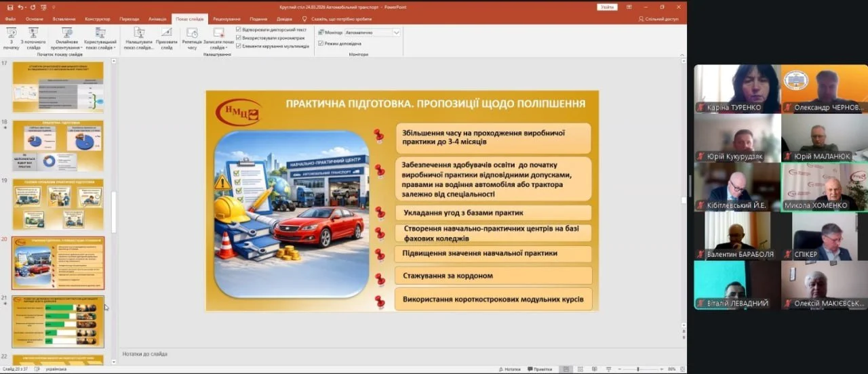The image size is (868, 374).
Task: Toggle Відтворювати дикторський текст checkbox
Action: (x=239, y=30)
